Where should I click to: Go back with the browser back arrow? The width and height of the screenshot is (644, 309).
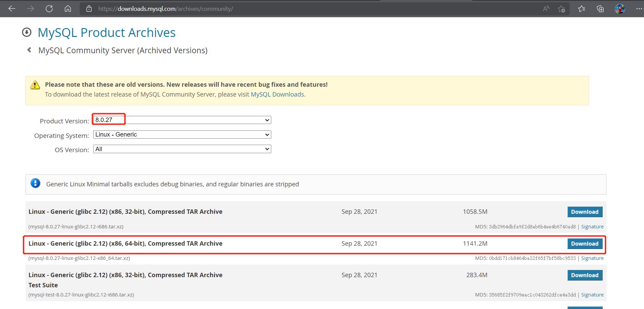12,9
